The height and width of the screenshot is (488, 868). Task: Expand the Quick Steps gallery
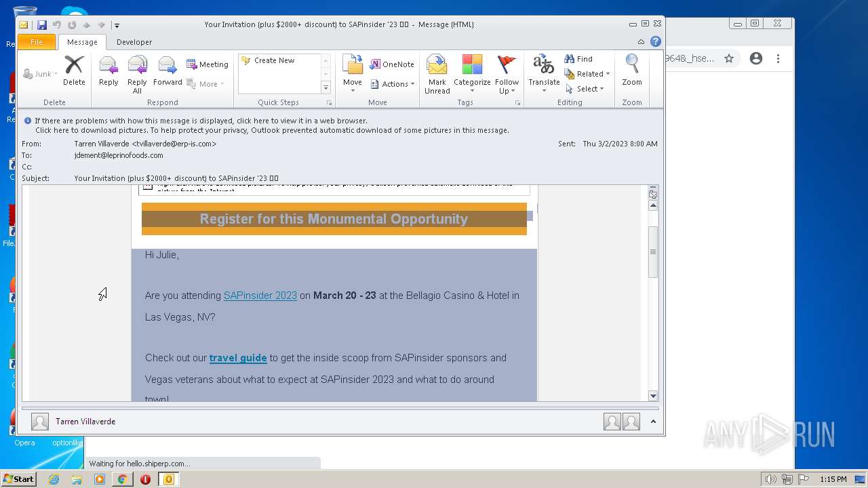click(x=325, y=87)
